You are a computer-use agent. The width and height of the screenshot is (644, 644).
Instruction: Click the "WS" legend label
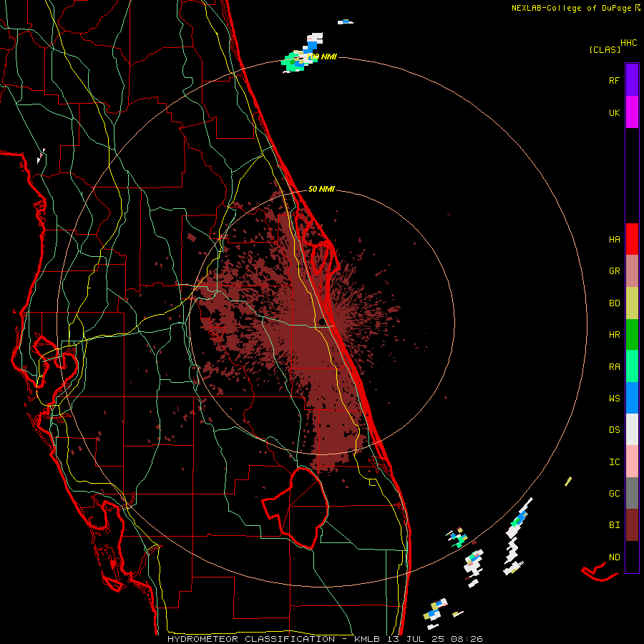coord(614,399)
